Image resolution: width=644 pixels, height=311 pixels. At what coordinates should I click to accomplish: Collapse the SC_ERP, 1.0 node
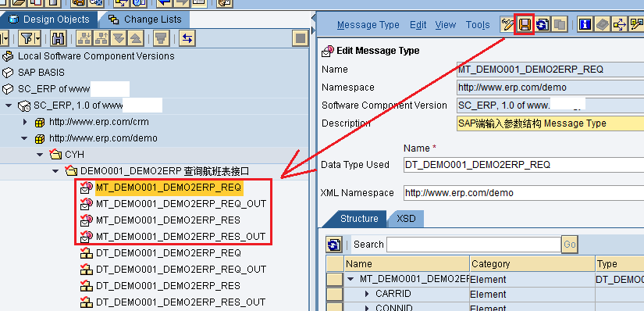[9, 105]
